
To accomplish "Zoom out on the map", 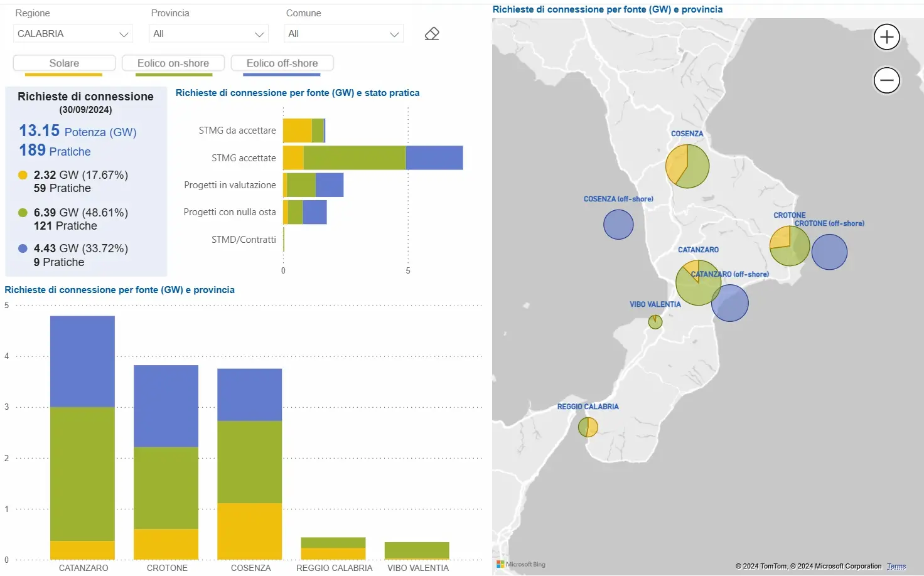I will click(x=886, y=80).
